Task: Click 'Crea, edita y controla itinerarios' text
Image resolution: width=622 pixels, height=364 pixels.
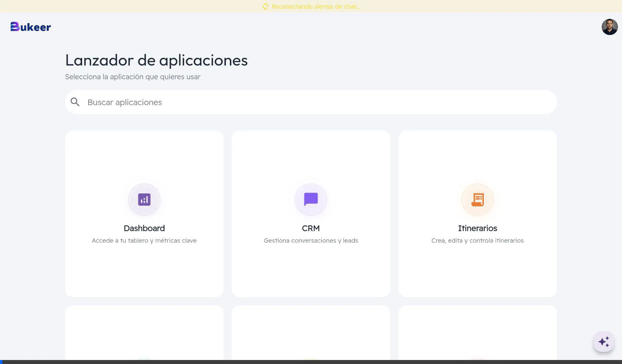Action: [x=477, y=241]
